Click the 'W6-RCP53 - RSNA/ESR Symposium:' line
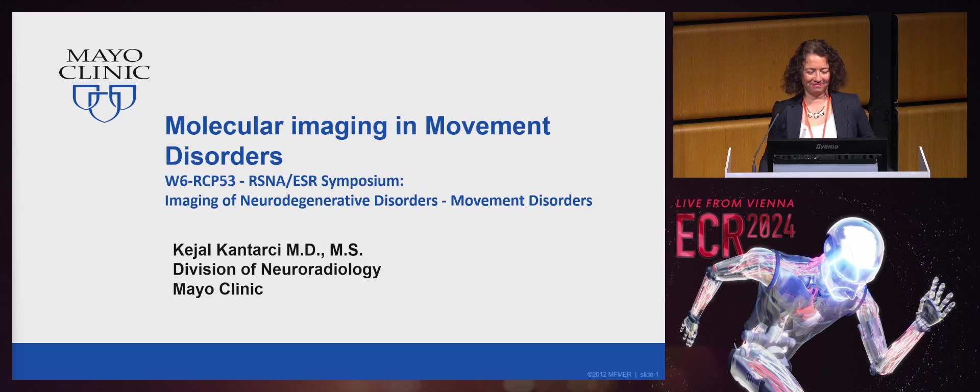980x392 pixels. point(284,181)
